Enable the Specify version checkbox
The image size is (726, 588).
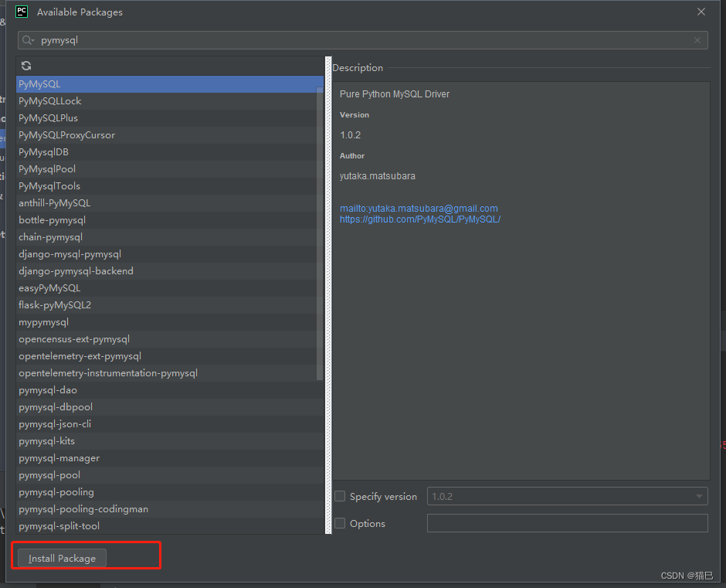[340, 496]
